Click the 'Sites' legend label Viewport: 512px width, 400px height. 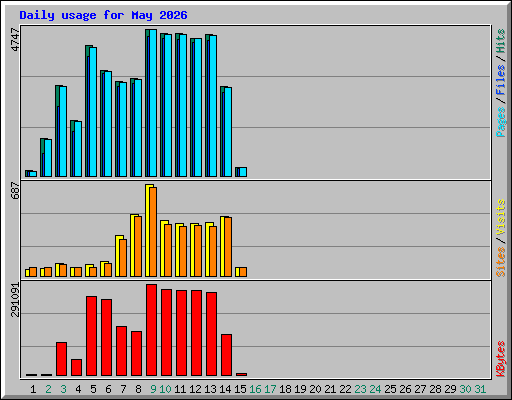500,262
